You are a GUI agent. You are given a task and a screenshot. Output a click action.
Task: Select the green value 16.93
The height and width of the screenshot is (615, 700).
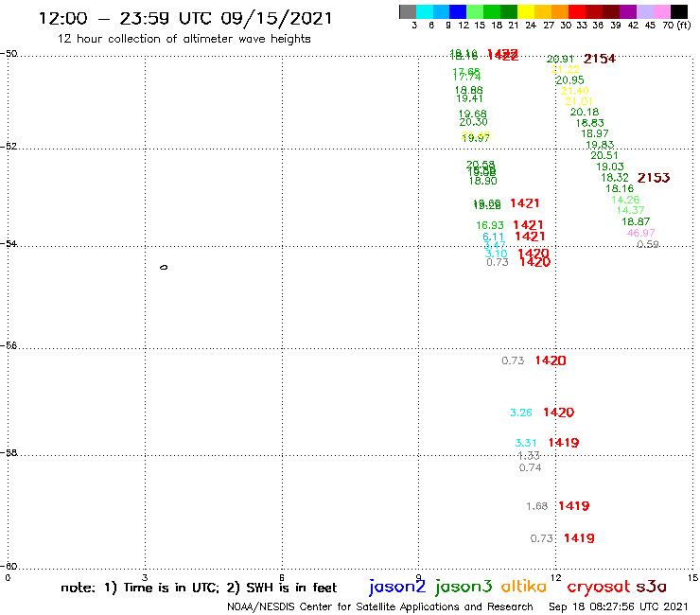pos(490,225)
